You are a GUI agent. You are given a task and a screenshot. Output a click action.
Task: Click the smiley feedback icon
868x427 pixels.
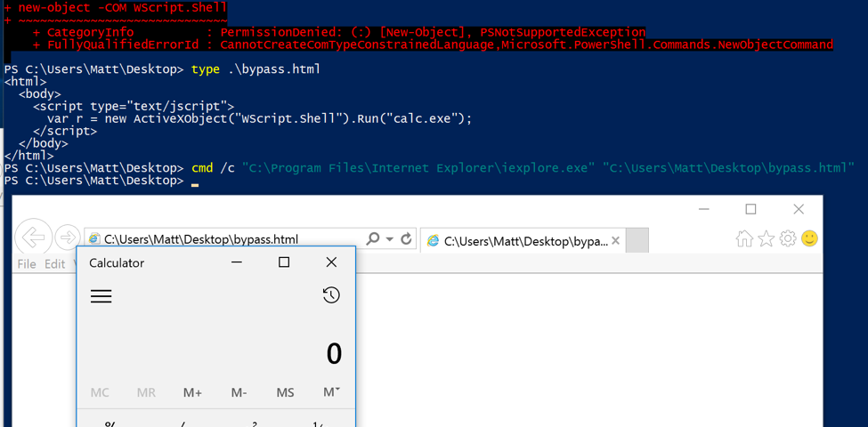pos(809,238)
